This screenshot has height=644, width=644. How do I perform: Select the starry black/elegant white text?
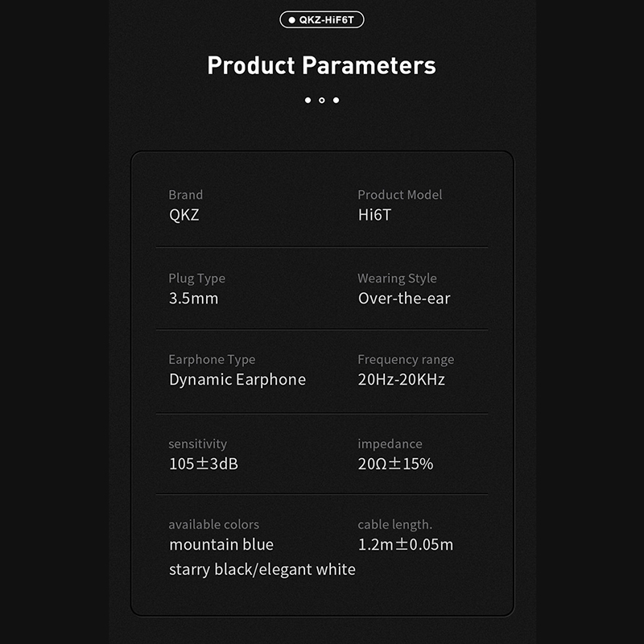tap(262, 570)
